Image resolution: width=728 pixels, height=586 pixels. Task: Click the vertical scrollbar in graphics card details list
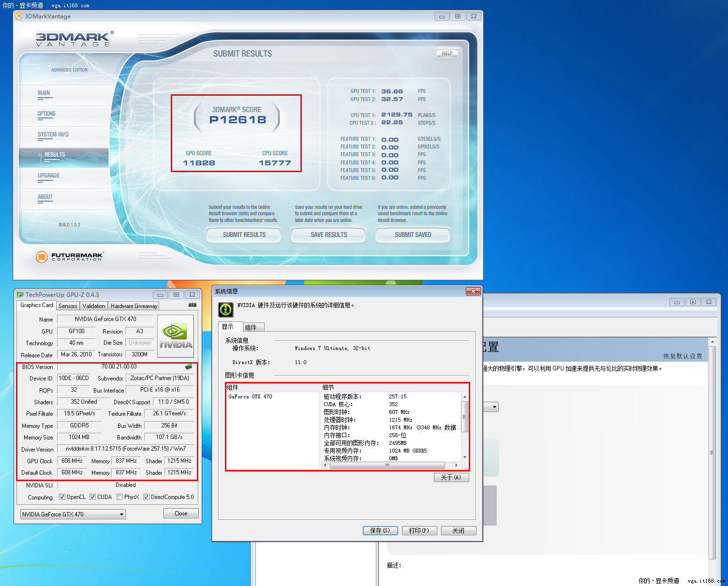click(465, 417)
